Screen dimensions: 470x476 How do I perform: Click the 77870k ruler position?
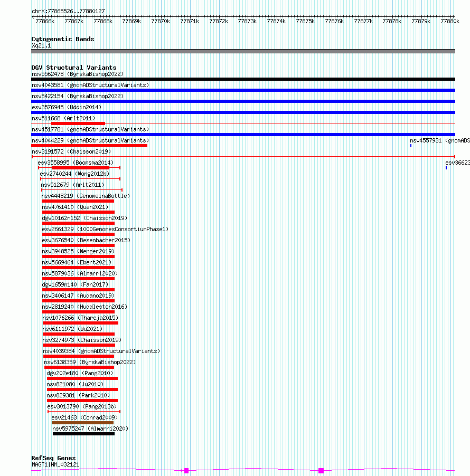[161, 21]
